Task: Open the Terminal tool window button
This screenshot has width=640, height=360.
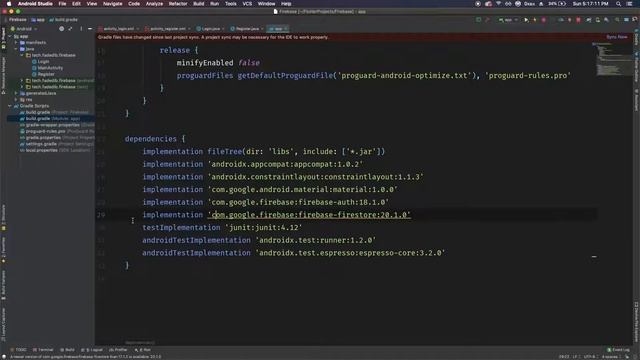Action: [43, 350]
